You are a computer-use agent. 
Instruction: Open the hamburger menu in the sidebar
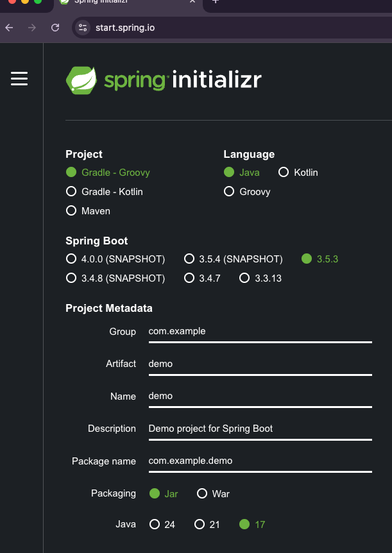(19, 79)
